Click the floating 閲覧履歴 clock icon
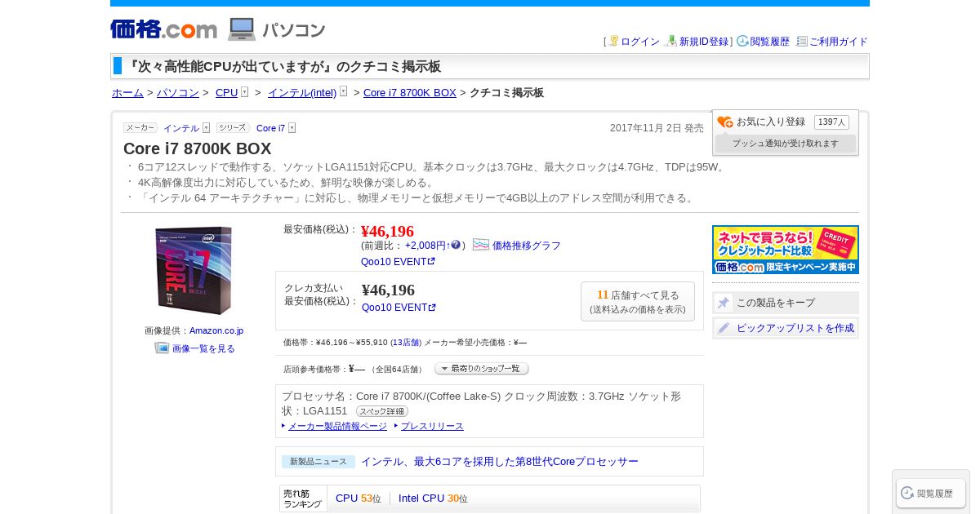Image resolution: width=980 pixels, height=514 pixels. [907, 493]
